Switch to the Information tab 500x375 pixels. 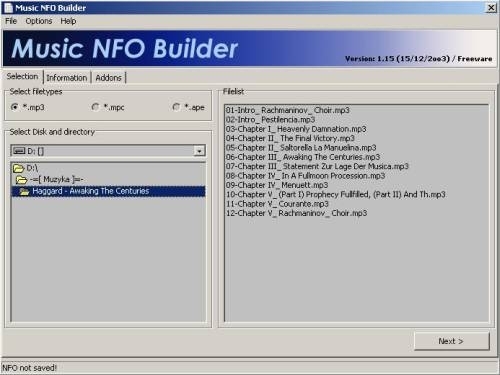coord(67,78)
